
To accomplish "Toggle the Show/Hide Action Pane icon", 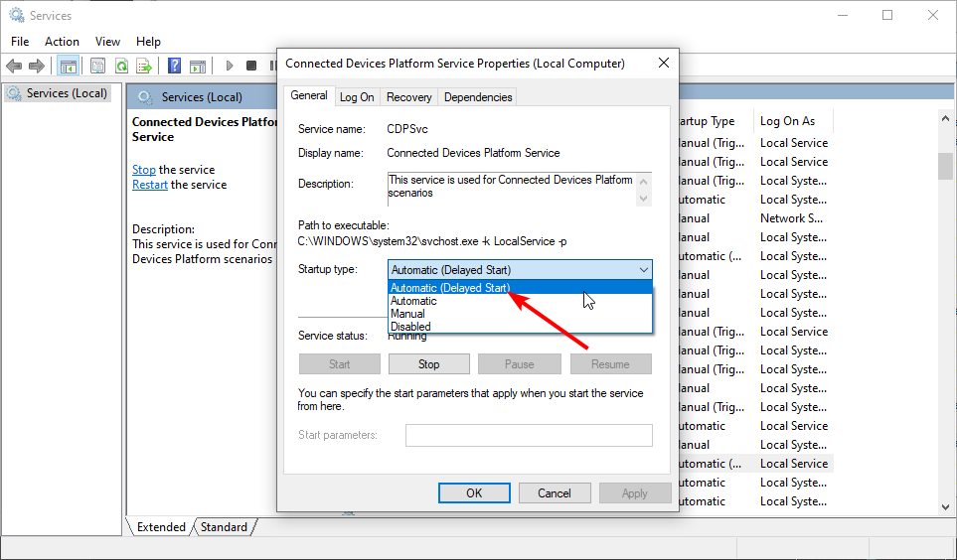I will (198, 66).
